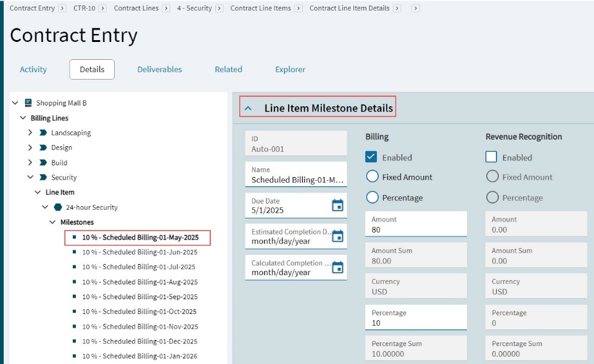
Task: Collapse the 24-hour Security node
Action: (x=45, y=207)
